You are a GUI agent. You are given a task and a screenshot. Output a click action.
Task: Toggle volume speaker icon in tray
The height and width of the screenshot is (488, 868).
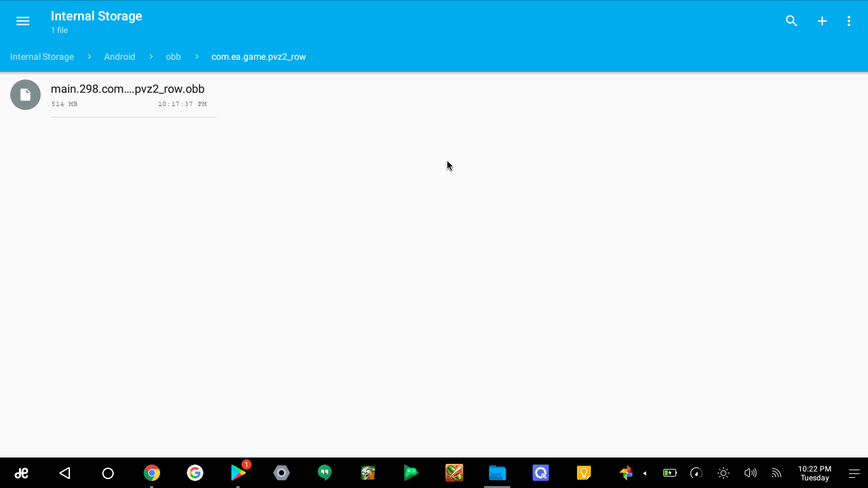pos(750,473)
